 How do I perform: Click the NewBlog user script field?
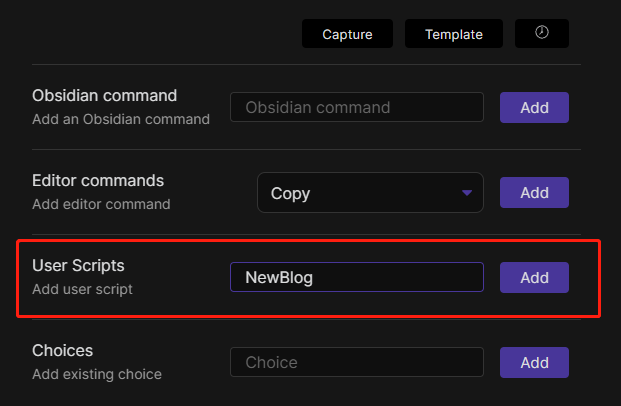(x=357, y=277)
